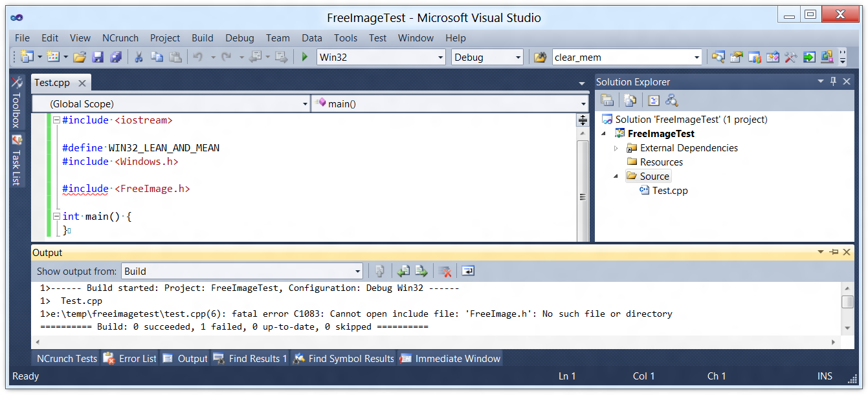Click the Navigate Backward icon

[255, 57]
